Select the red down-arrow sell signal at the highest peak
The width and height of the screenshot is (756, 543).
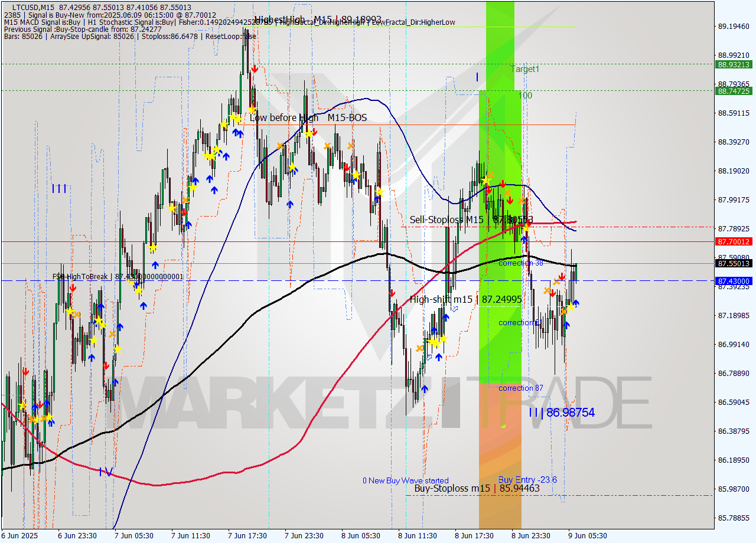click(255, 68)
